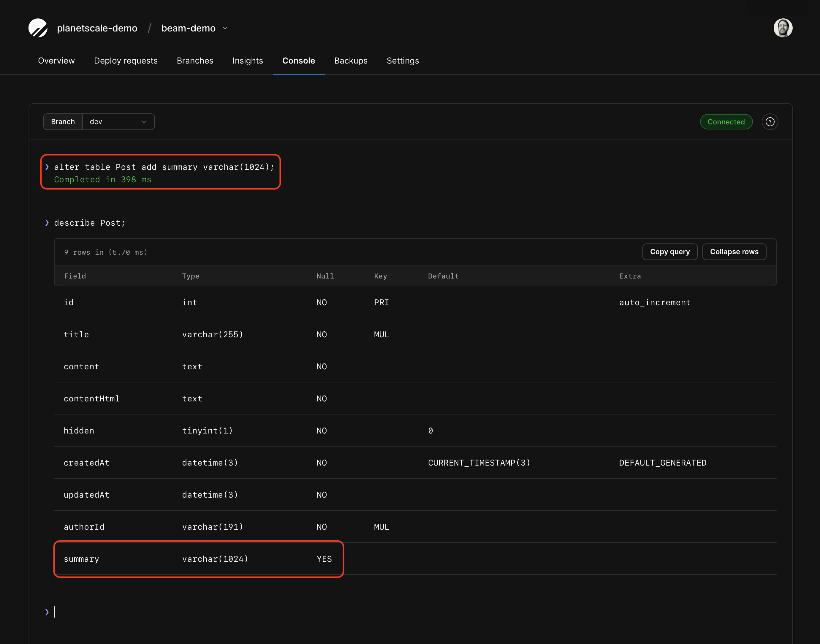The image size is (820, 644).
Task: Switch to the Overview tab
Action: pos(56,61)
